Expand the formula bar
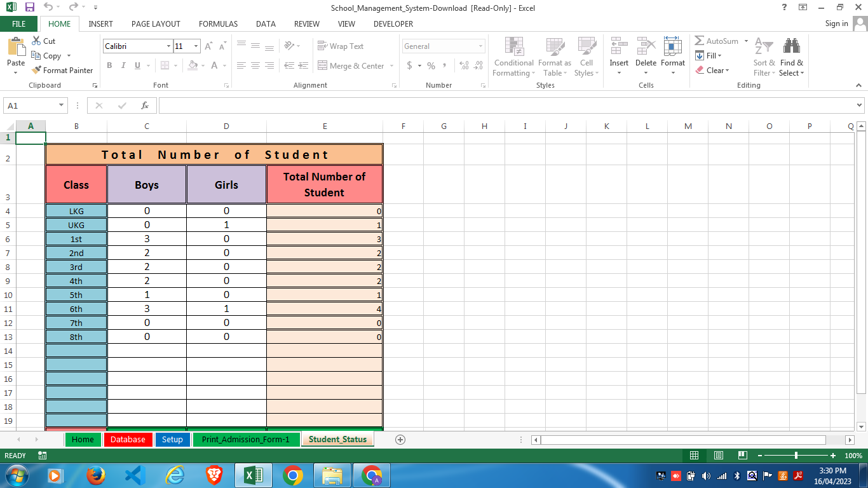 (860, 105)
